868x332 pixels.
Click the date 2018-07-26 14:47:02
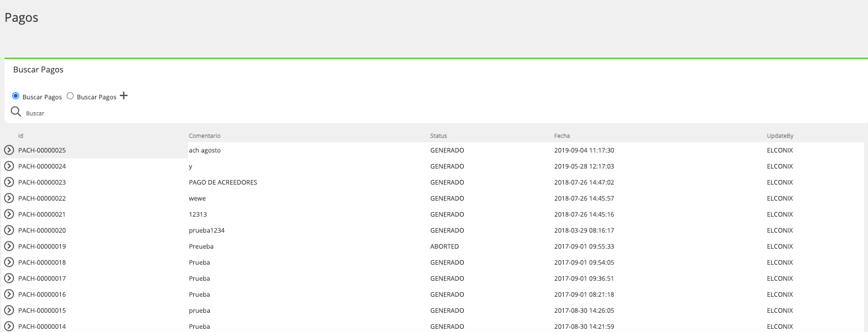584,182
